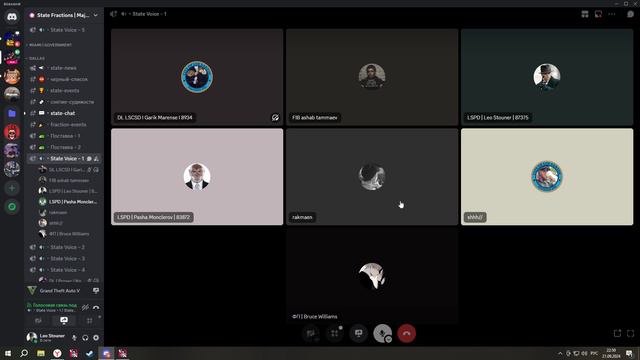Screen dimensions: 640x360
Task: Select the rakmaen video tile
Action: coord(372,177)
